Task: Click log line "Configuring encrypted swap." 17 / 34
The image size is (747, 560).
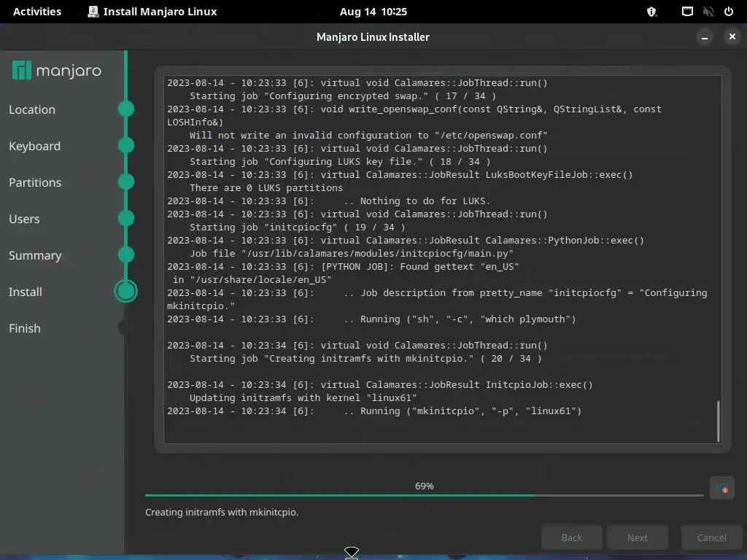Action: (343, 96)
